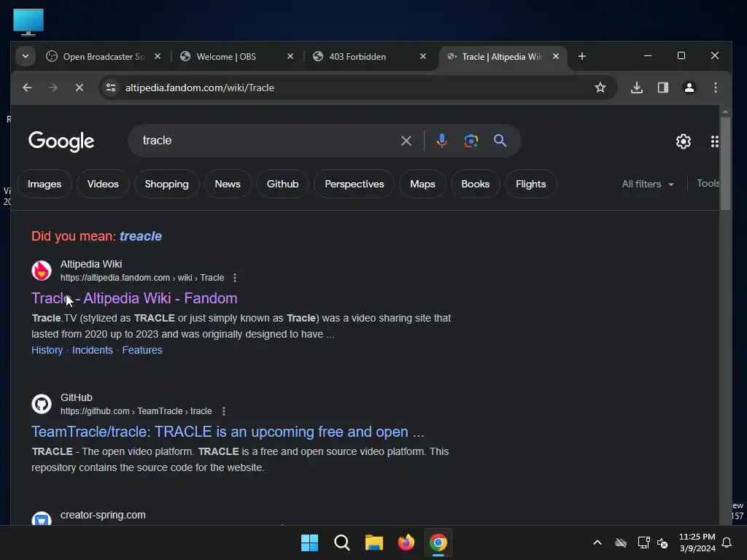The image size is (747, 560).
Task: Open the Chrome three-dot menu
Action: [x=716, y=87]
